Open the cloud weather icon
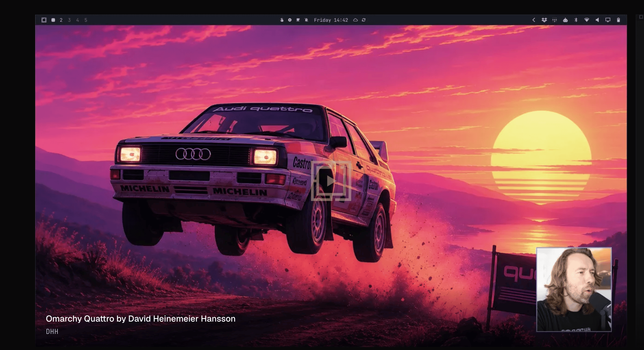This screenshot has width=644, height=350. tap(356, 20)
